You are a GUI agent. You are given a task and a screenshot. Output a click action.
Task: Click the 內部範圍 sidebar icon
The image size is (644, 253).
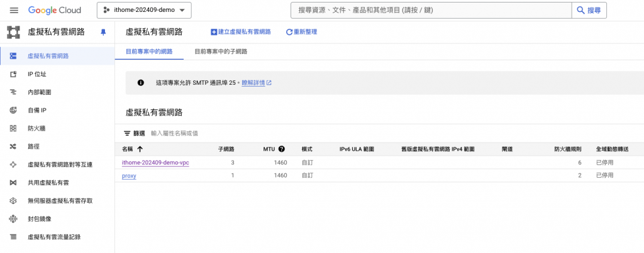(13, 92)
